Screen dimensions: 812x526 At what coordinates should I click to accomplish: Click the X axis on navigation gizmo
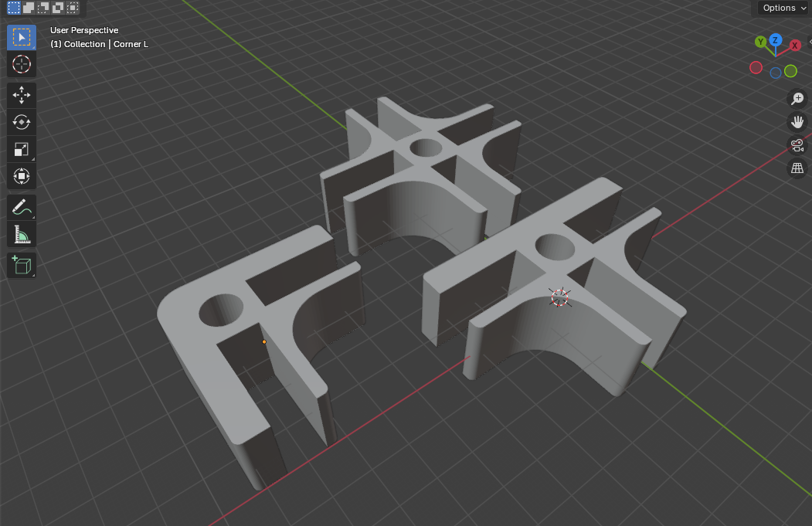(794, 46)
